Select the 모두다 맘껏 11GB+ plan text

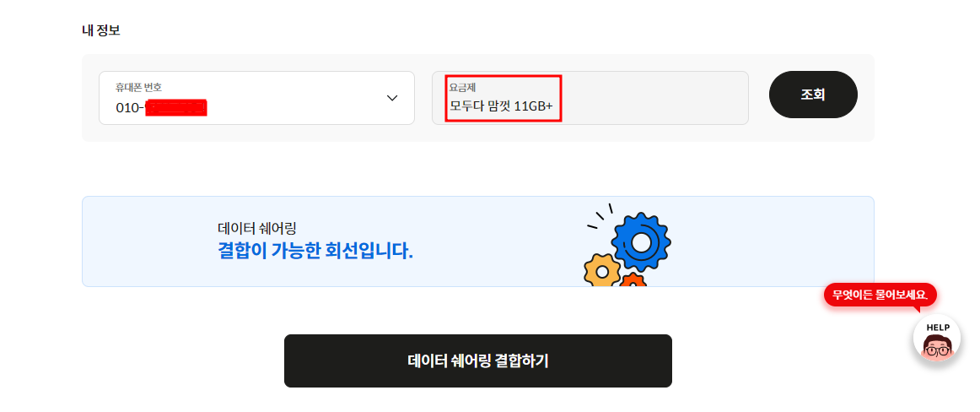click(x=501, y=107)
